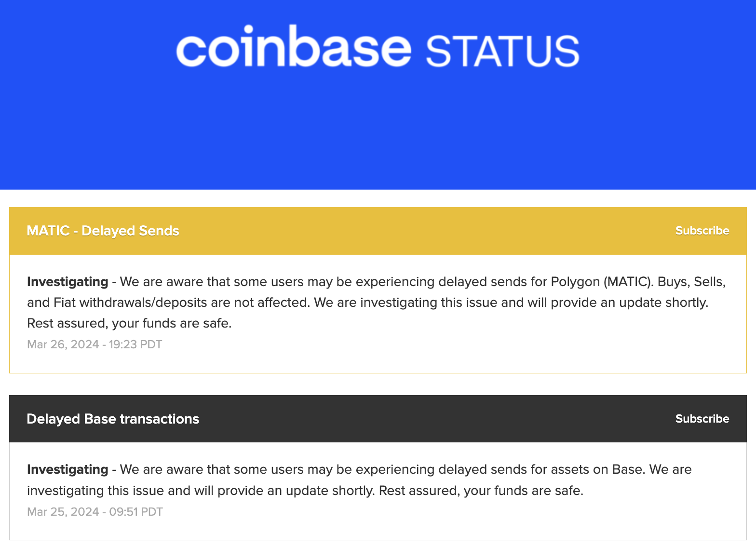This screenshot has height=549, width=756.
Task: Open the Delayed Base transactions incident title
Action: [x=112, y=419]
